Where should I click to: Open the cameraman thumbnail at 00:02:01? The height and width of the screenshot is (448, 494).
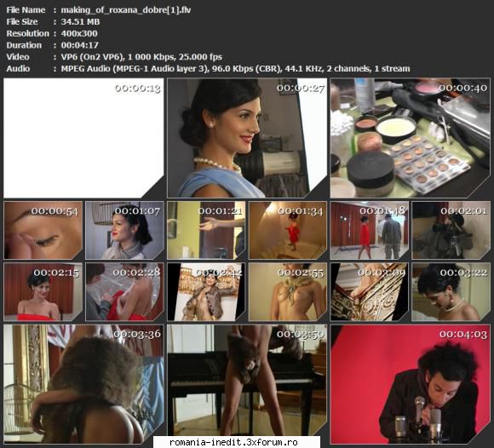(451, 230)
